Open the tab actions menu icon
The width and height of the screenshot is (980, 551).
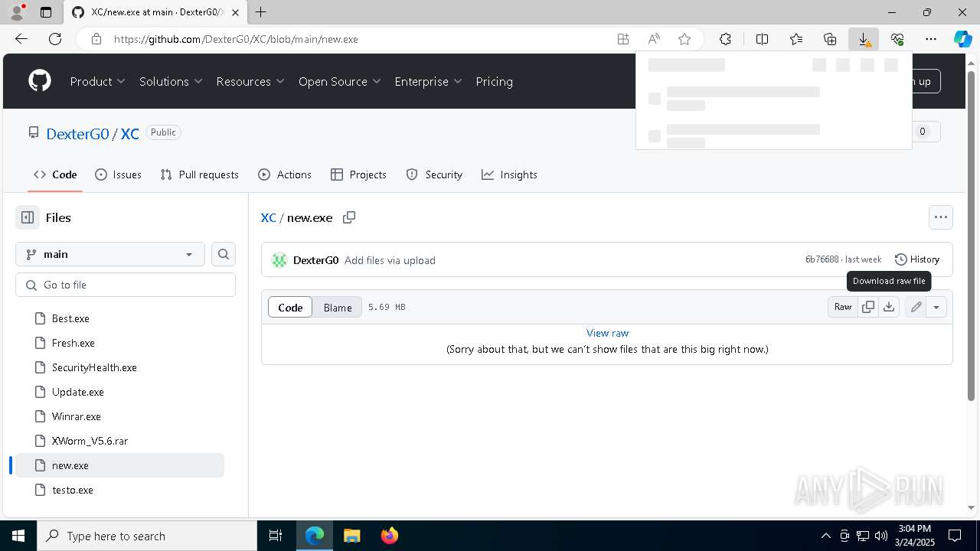(x=46, y=12)
